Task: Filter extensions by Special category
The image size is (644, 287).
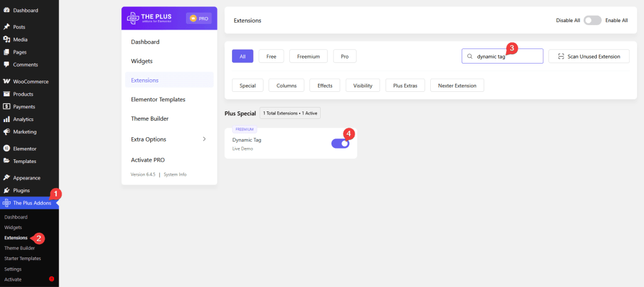Action: pyautogui.click(x=248, y=86)
